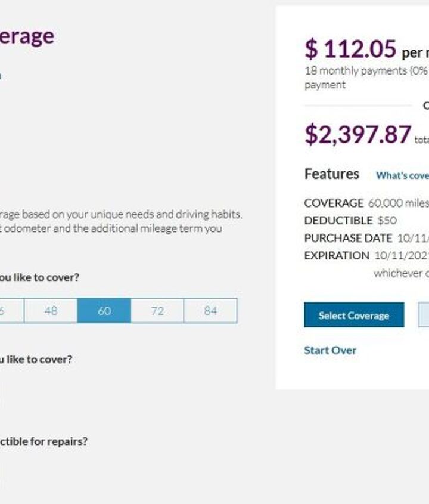Click the unique needs and driving habits paragraph
Image resolution: width=429 pixels, height=504 pixels.
(x=120, y=214)
